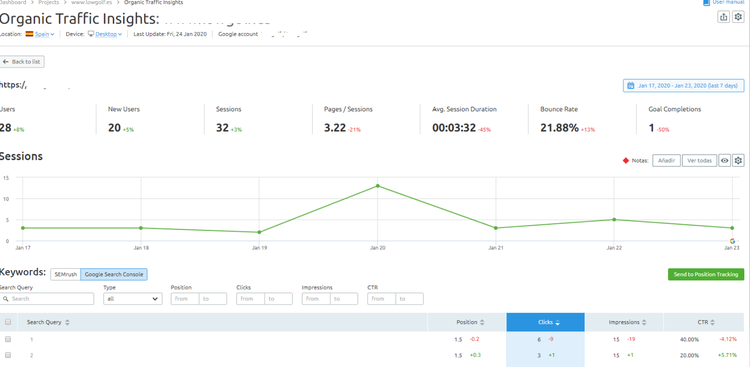This screenshot has height=367, width=750.
Task: Open the Type dropdown set to all
Action: click(133, 299)
